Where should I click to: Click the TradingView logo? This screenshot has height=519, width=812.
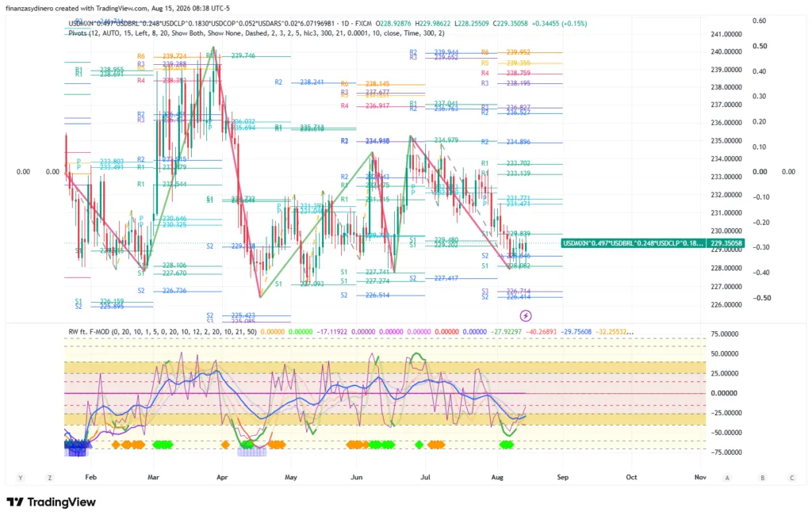[52, 502]
